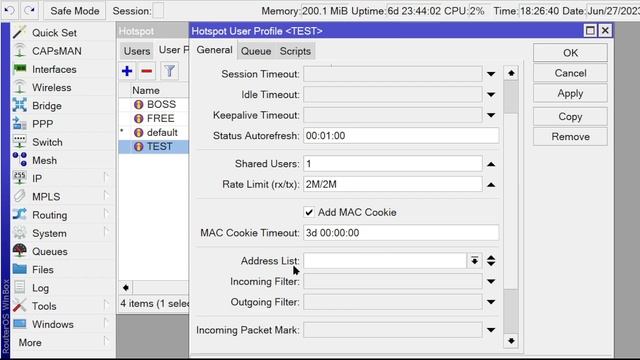Screen dimensions: 640x360
Task: Click the Undo arrow in top toolbar
Action: click(x=9, y=11)
